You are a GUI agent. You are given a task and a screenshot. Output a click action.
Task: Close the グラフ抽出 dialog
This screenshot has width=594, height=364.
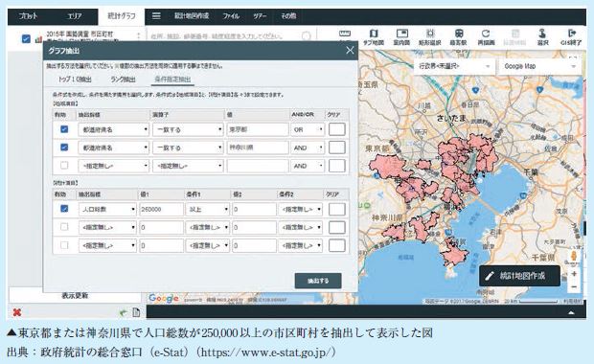click(x=350, y=50)
